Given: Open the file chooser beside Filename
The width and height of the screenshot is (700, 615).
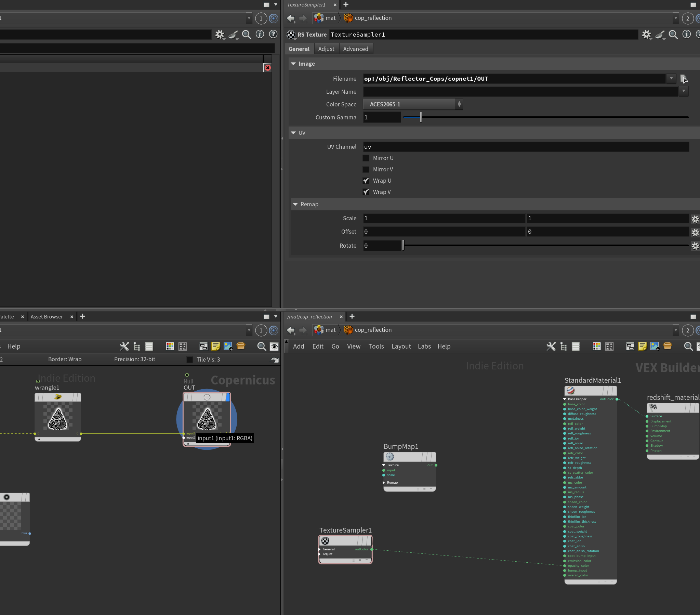Looking at the screenshot, I should coord(684,79).
